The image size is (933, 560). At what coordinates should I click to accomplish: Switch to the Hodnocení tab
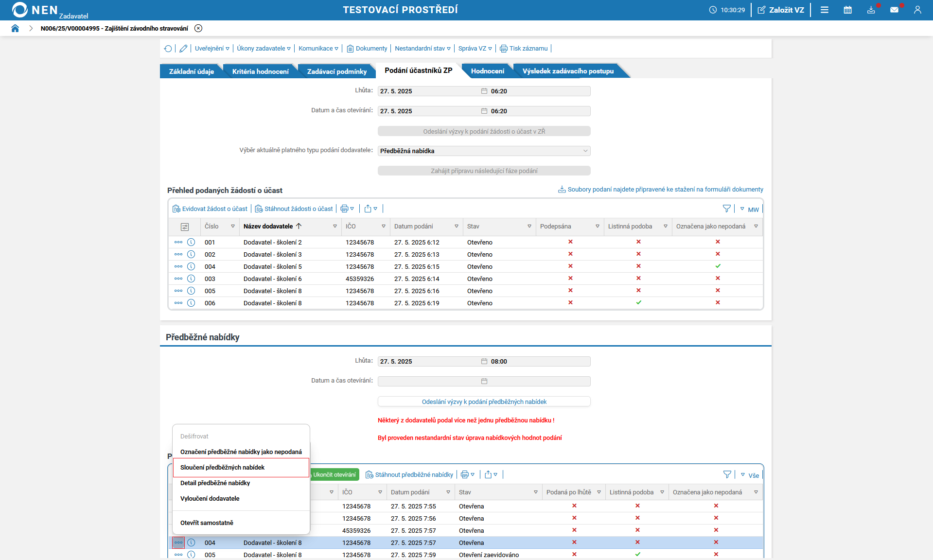[x=487, y=71]
